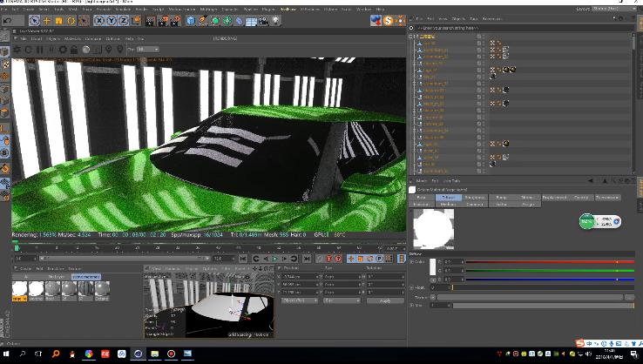Adjust the green G color slider
This screenshot has height=364, width=643.
[550, 271]
